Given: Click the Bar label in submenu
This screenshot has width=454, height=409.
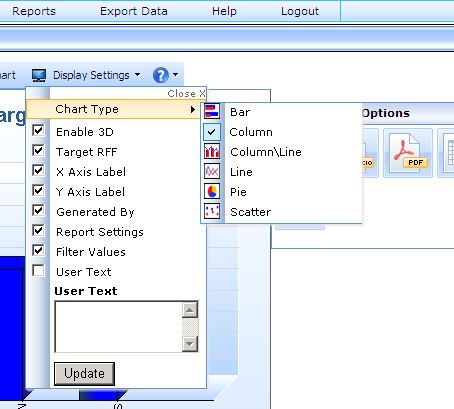Looking at the screenshot, I should pos(240,112).
